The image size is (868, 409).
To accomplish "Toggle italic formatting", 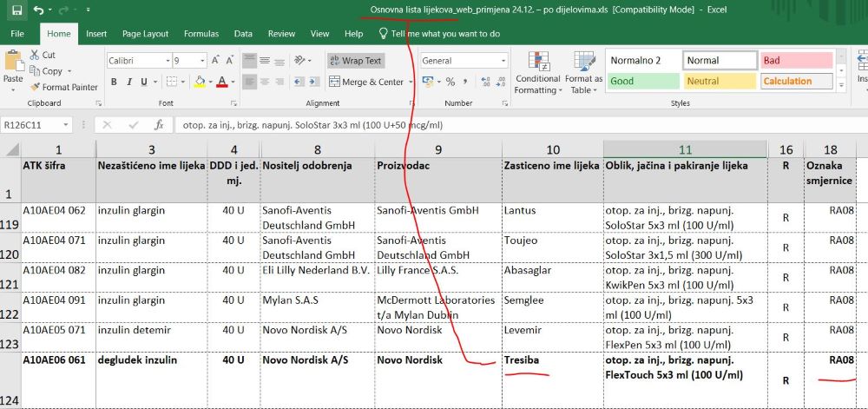I will 129,82.
